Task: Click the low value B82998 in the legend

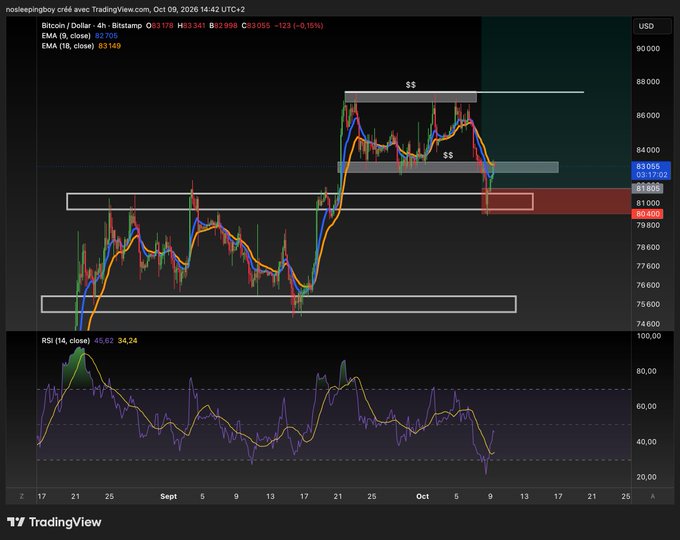Action: pos(223,26)
